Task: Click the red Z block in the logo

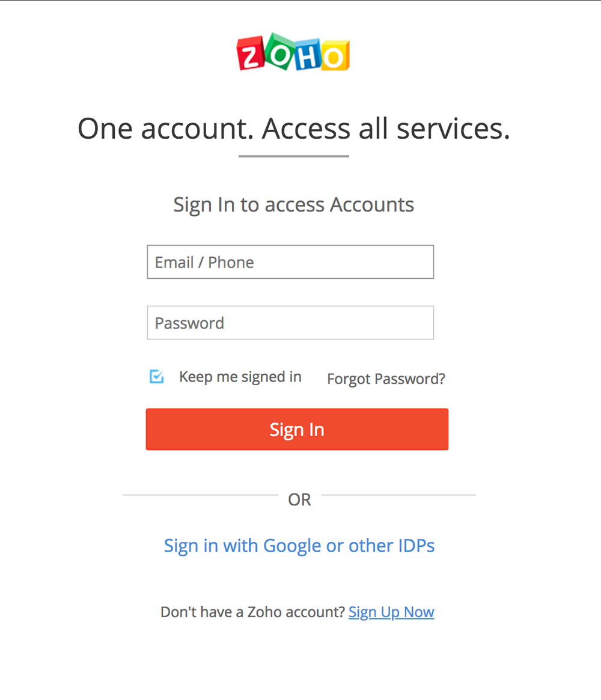Action: pos(249,55)
